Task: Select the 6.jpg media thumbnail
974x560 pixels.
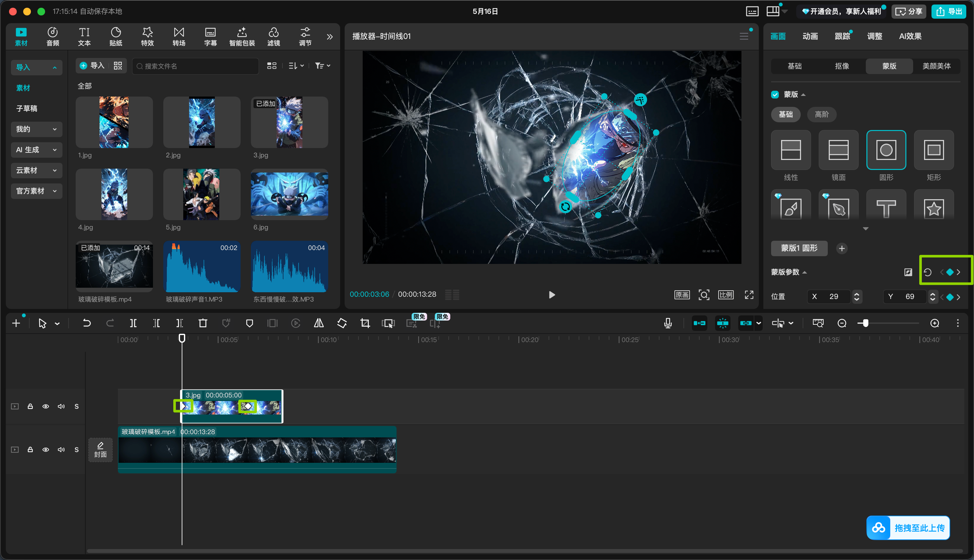Action: pyautogui.click(x=289, y=195)
